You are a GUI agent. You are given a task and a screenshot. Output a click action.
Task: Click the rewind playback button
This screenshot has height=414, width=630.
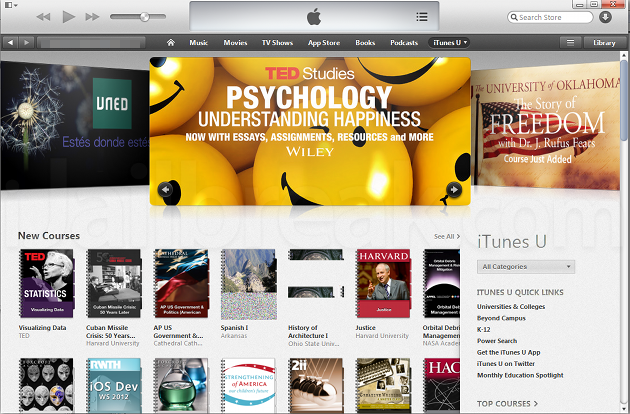coord(43,17)
